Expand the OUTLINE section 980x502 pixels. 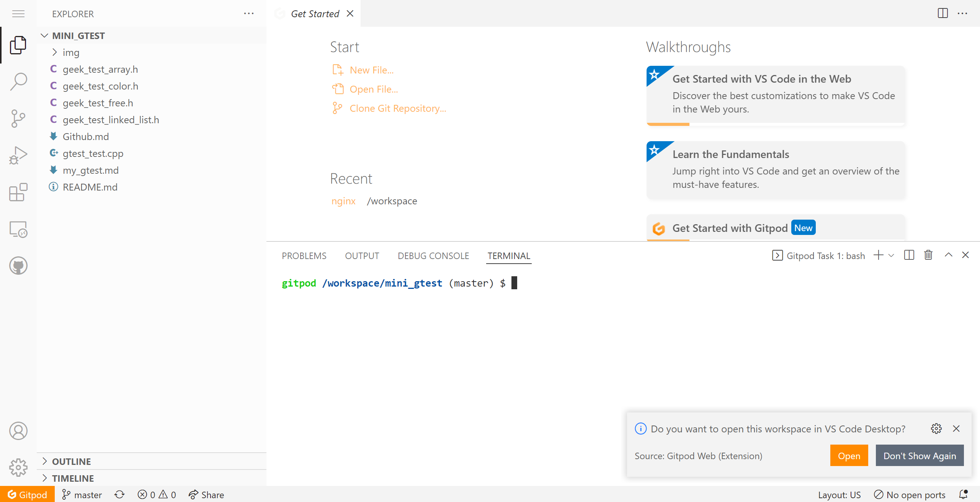(x=72, y=461)
